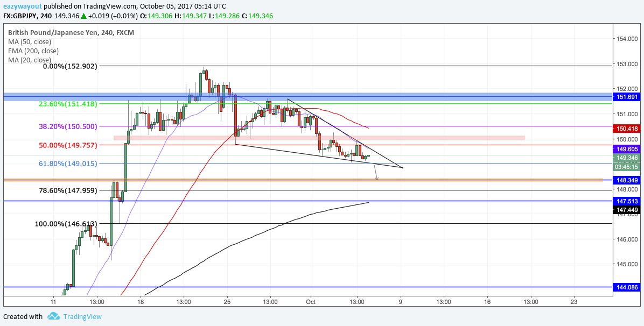The height and width of the screenshot is (326, 644).
Task: Click the 148.349 blue price tag
Action: [x=627, y=180]
